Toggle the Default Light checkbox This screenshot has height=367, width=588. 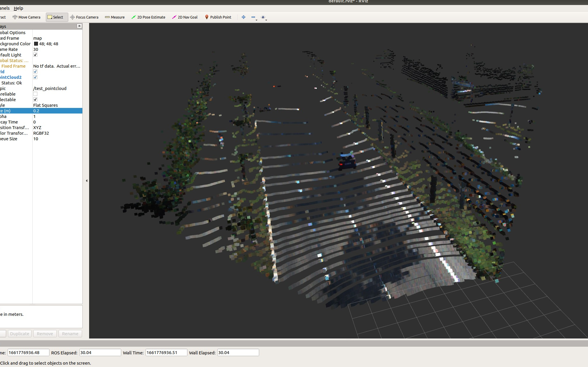coord(35,55)
